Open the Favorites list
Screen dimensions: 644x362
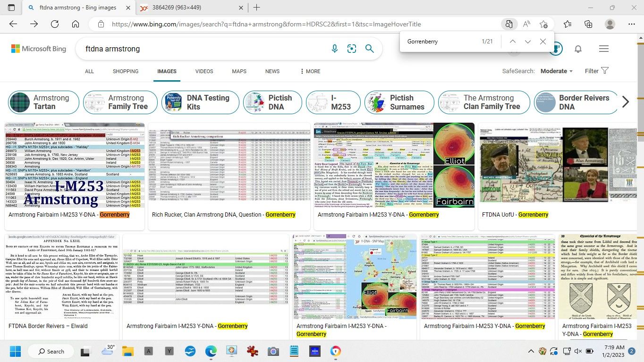pyautogui.click(x=568, y=24)
